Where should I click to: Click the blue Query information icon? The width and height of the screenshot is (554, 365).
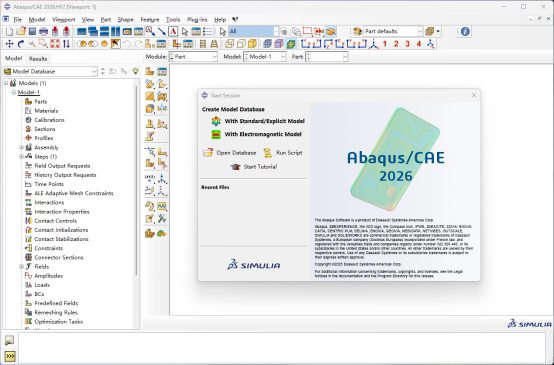click(465, 31)
